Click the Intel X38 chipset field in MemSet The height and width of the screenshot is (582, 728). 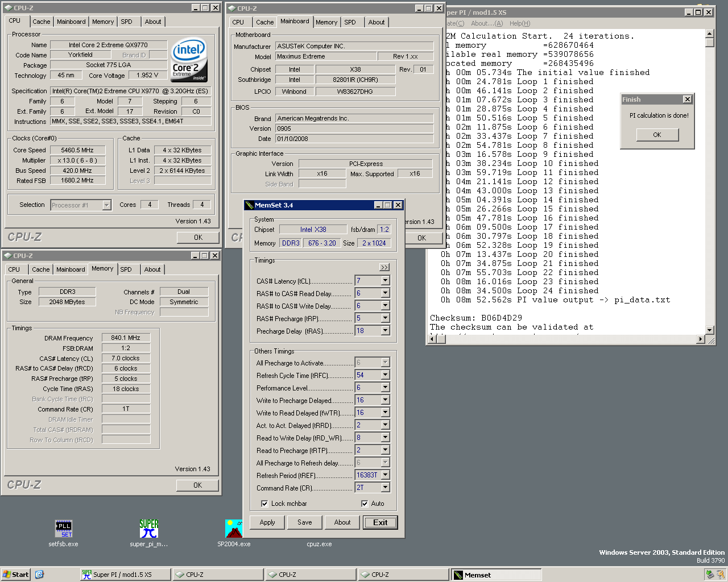(x=313, y=230)
